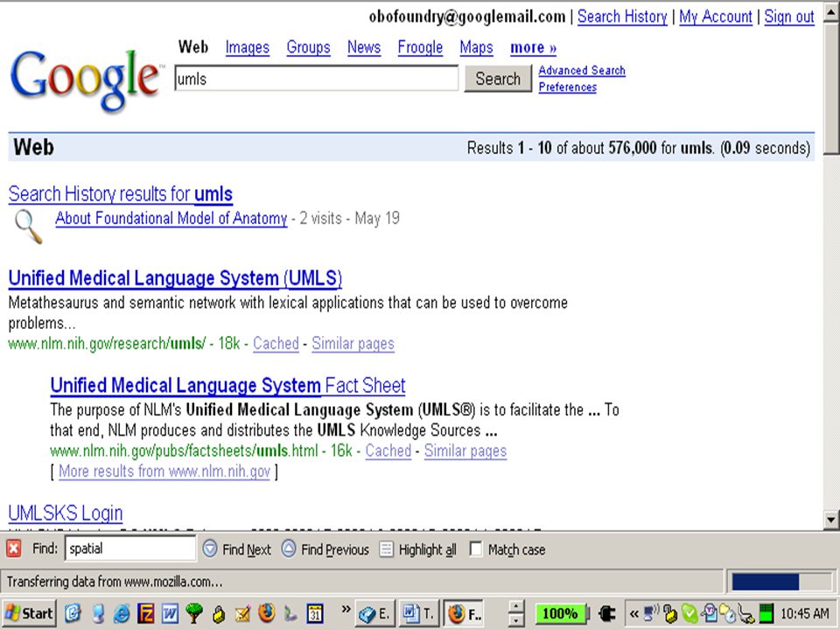Open the Maps search tab
The image size is (840, 630).
476,47
